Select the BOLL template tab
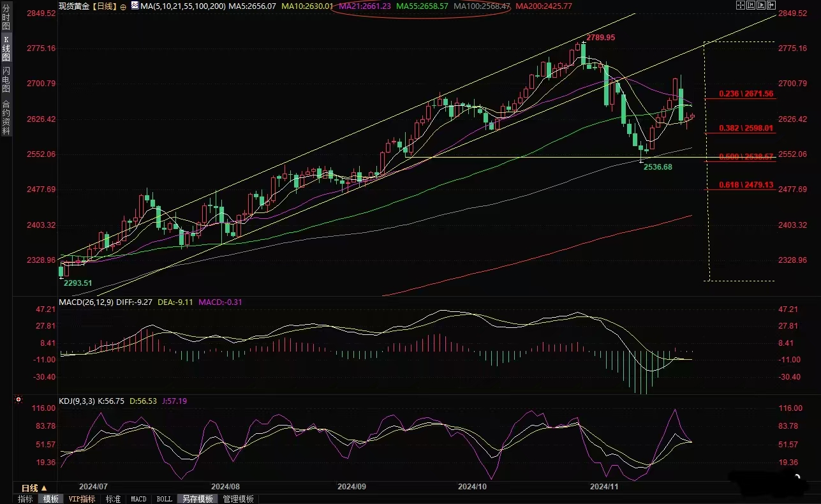Screen dimensions: 821x504 click(164, 499)
